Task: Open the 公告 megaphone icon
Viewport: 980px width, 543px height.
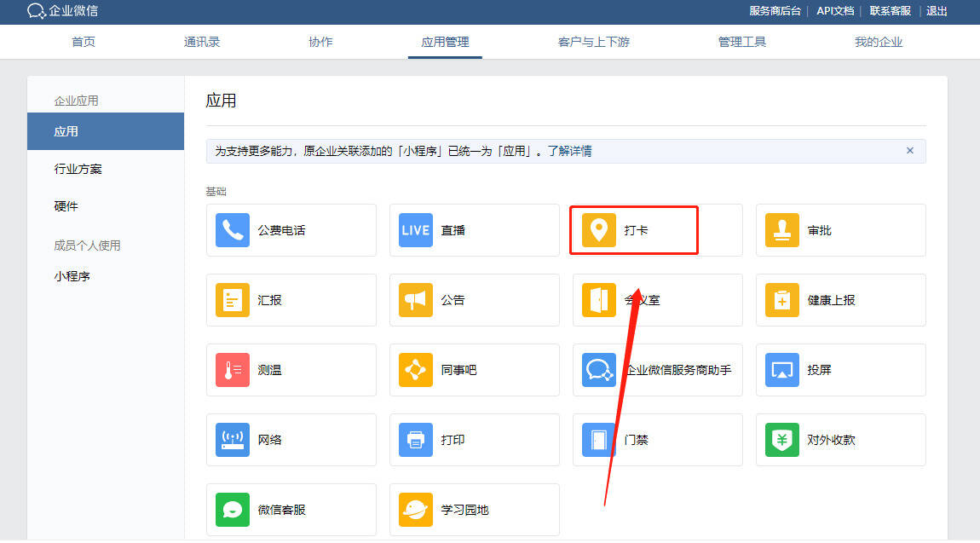Action: 415,300
